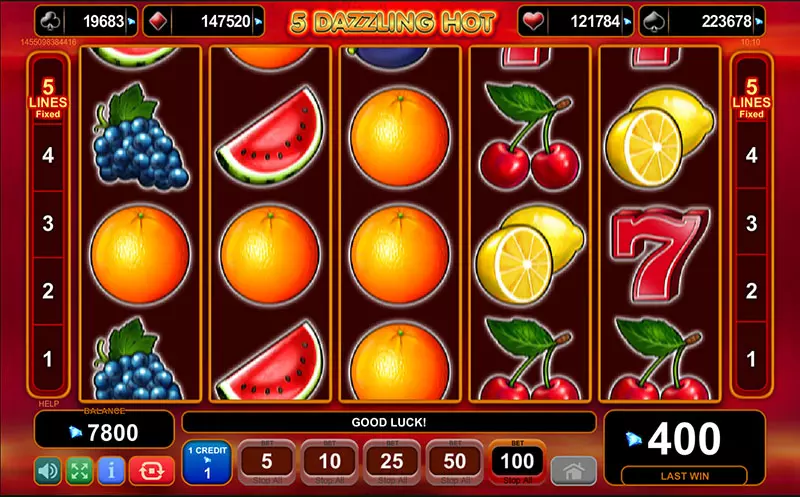Choose the bet 100 button
Viewport: 800px width, 497px height.
pos(517,462)
